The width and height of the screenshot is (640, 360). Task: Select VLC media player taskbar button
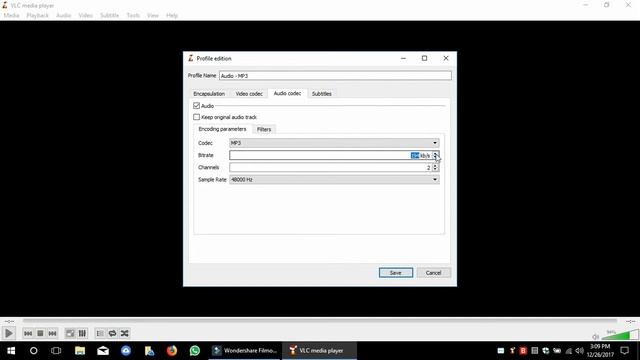tap(320, 351)
